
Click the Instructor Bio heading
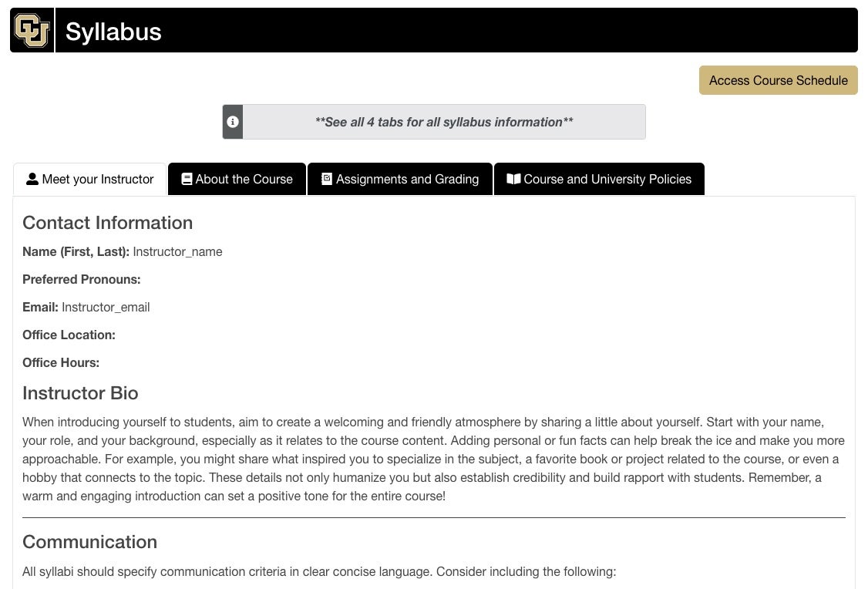tap(80, 393)
